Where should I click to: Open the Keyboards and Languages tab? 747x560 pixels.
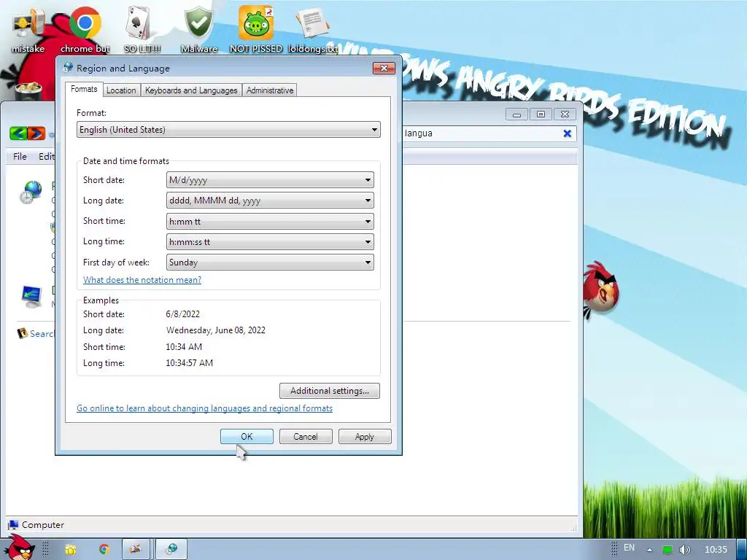click(191, 90)
